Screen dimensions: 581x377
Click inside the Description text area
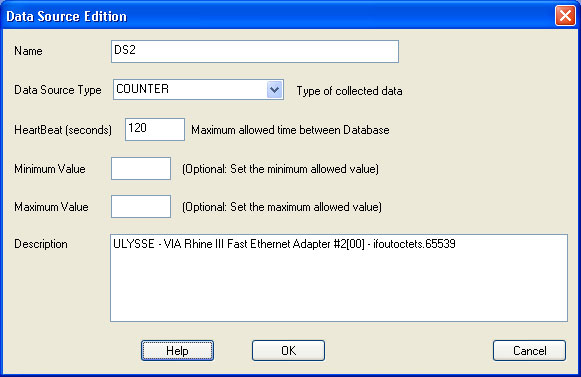click(339, 278)
